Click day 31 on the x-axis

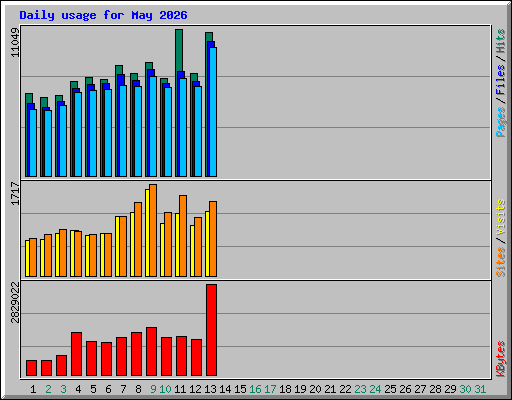tap(480, 389)
